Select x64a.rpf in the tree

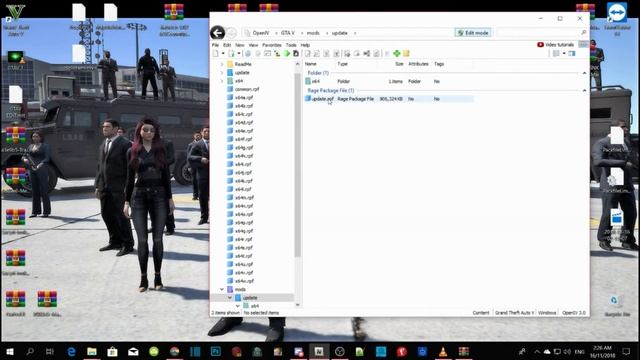pos(244,98)
